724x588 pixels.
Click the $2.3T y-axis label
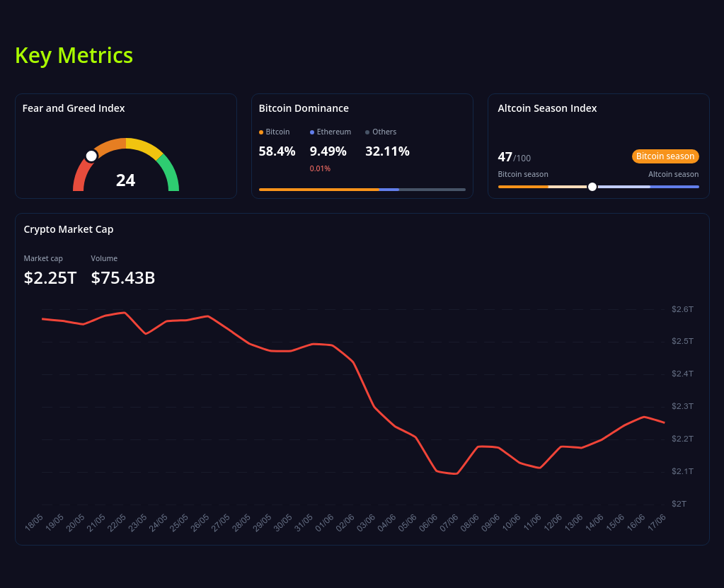[682, 406]
